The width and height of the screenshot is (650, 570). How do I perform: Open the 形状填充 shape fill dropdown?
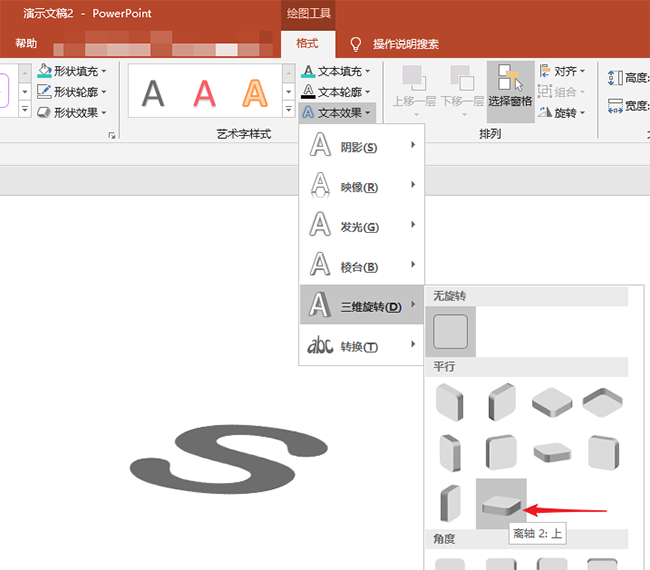click(x=72, y=71)
